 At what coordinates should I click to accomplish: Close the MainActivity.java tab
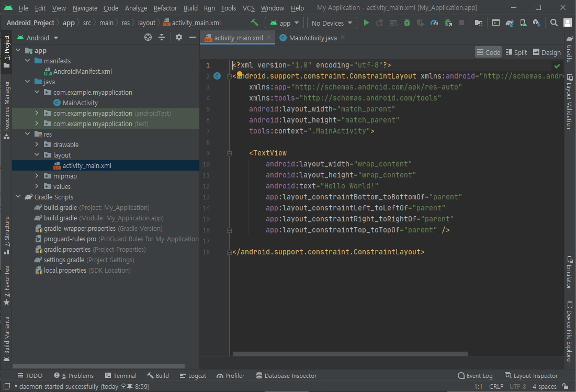343,37
